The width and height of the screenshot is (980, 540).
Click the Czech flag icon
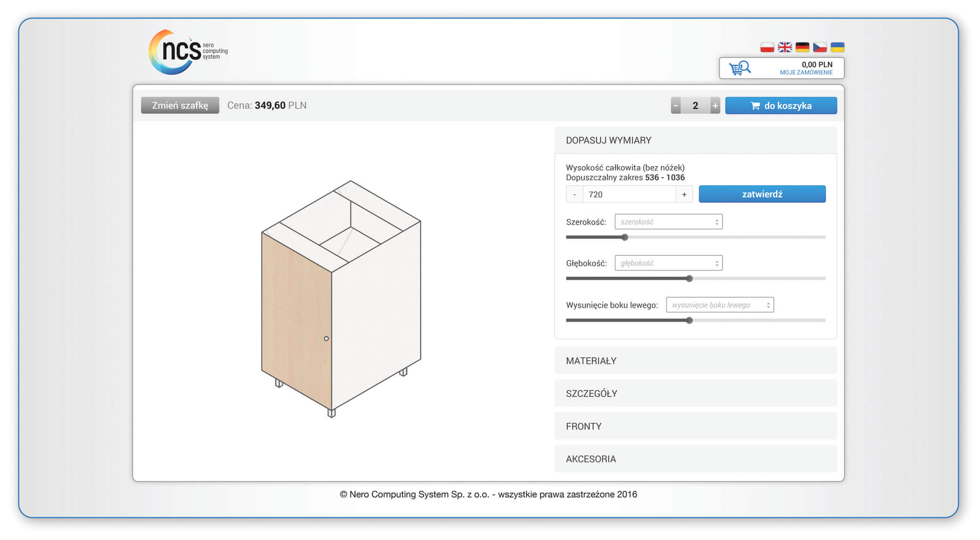pos(820,47)
